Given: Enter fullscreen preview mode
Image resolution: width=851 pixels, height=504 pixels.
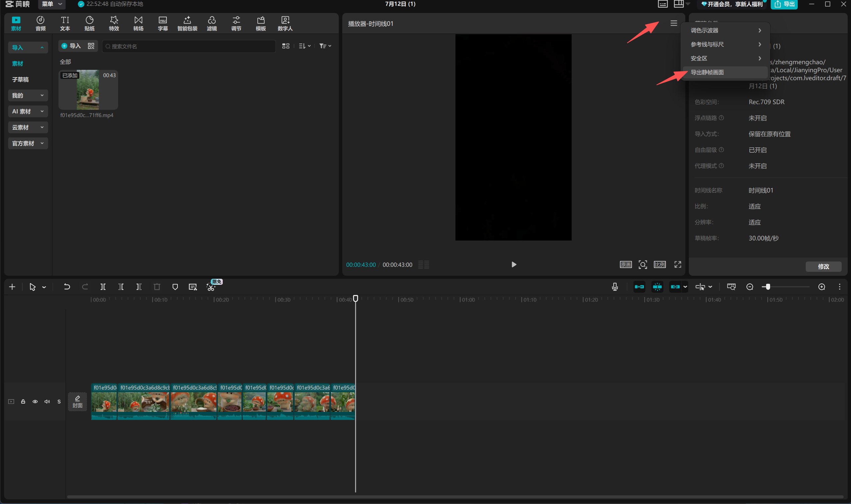Looking at the screenshot, I should (x=678, y=264).
